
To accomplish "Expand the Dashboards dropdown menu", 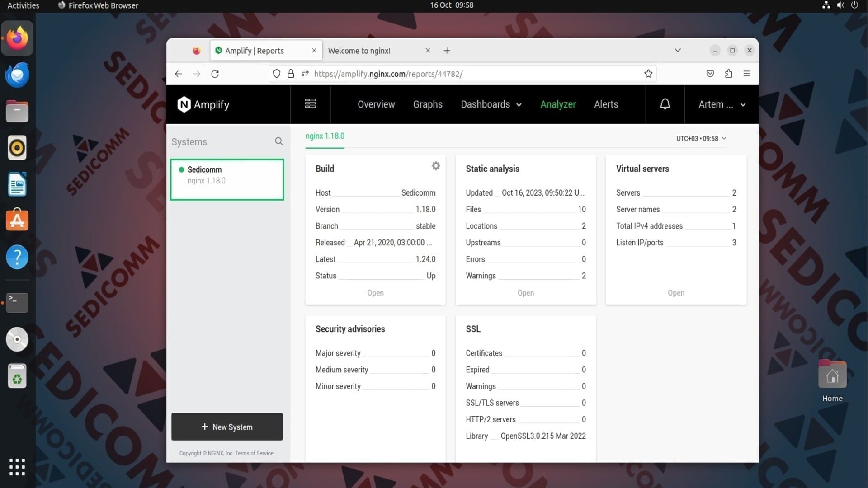I will [491, 104].
